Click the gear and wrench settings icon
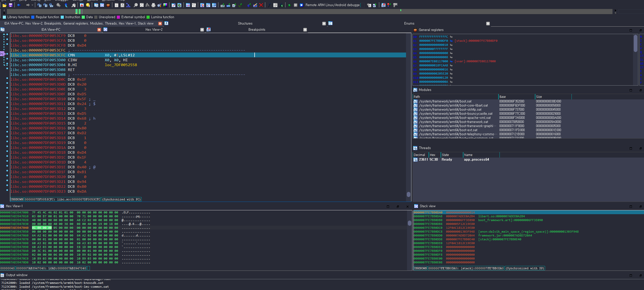Viewport: 644px width, 290px height. click(159, 5)
